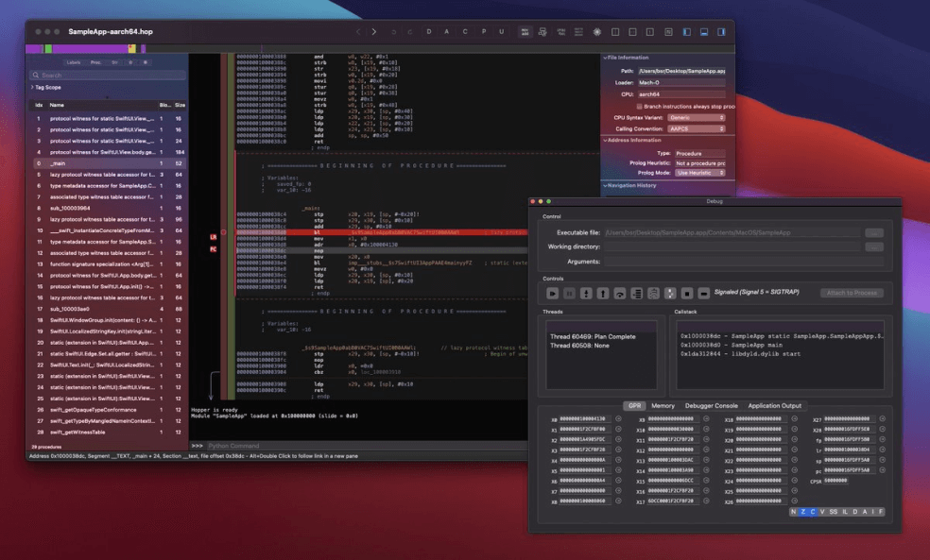Switch to the Proc. tab

95,62
